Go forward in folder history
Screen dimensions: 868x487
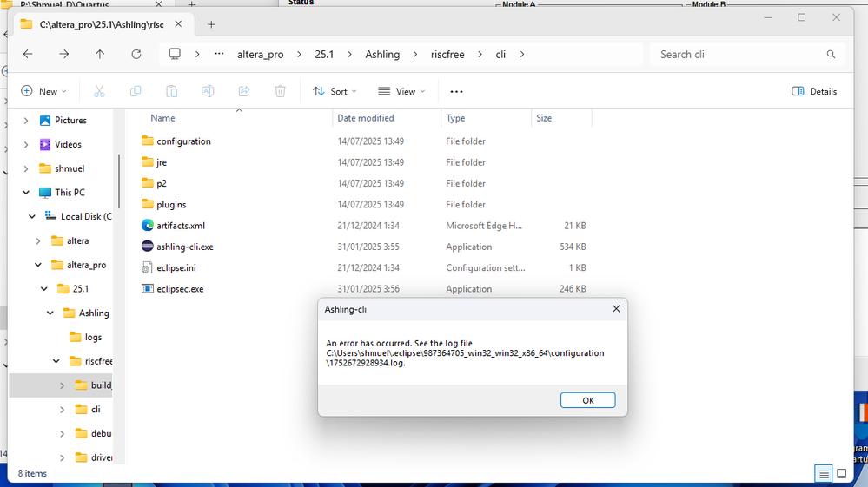pyautogui.click(x=64, y=54)
